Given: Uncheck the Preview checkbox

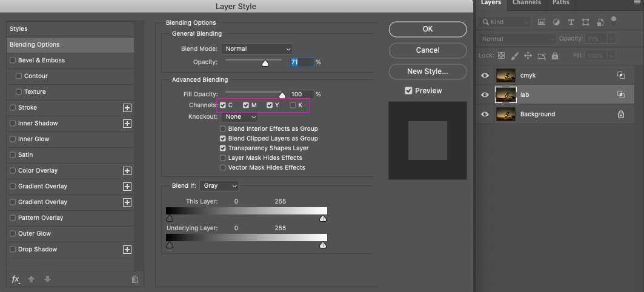Looking at the screenshot, I should click(x=408, y=91).
